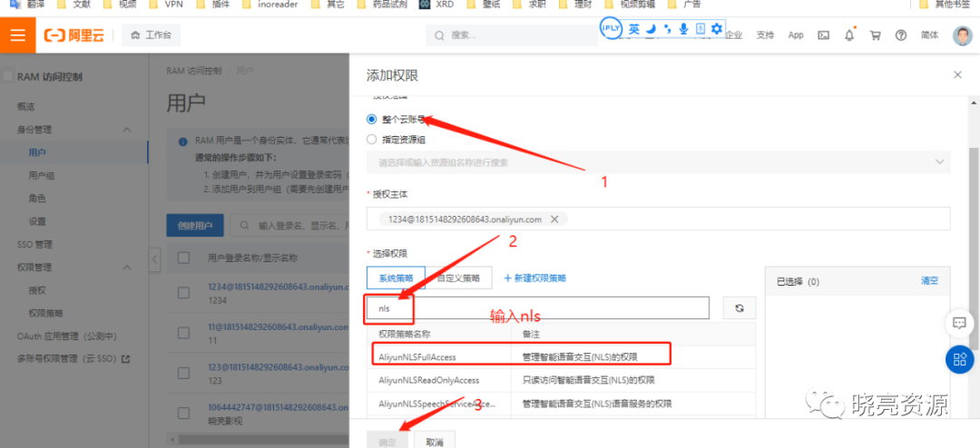Collapse the left sidebar with arrow handle
This screenshot has height=448, width=980.
point(154,259)
